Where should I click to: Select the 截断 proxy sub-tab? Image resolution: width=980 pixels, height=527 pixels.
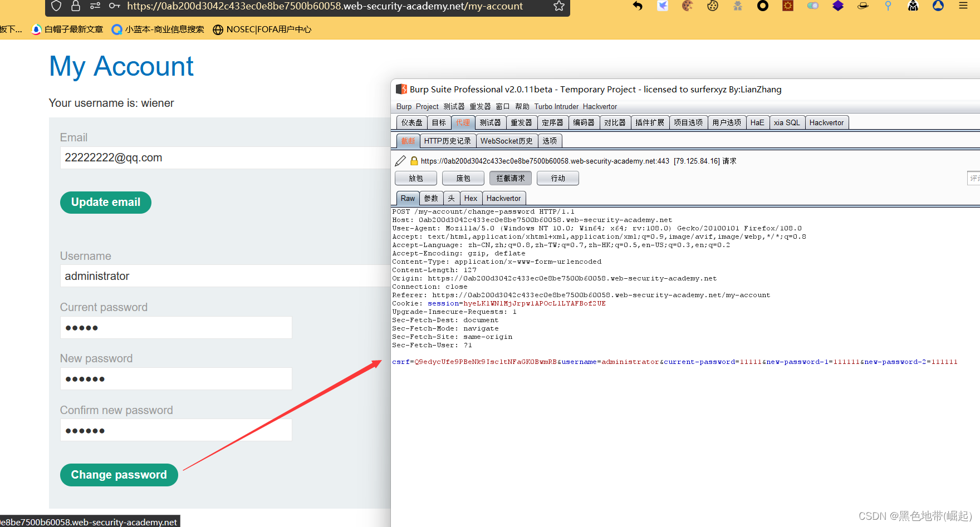pyautogui.click(x=408, y=141)
